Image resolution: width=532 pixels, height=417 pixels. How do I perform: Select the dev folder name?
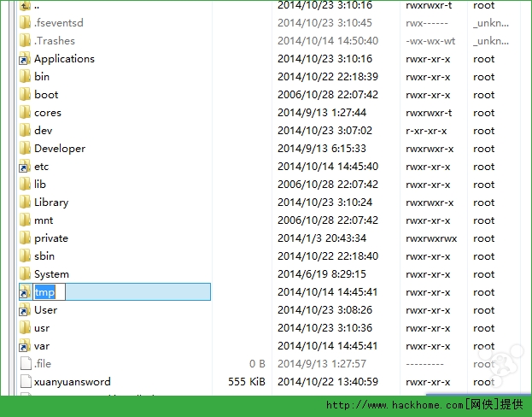(44, 131)
